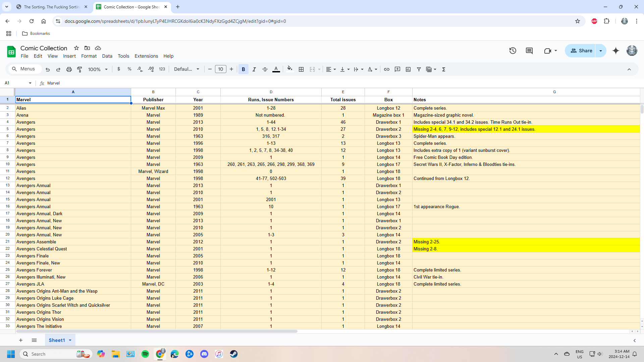Image resolution: width=644 pixels, height=362 pixels.
Task: Increase font size with plus button
Action: (x=231, y=69)
